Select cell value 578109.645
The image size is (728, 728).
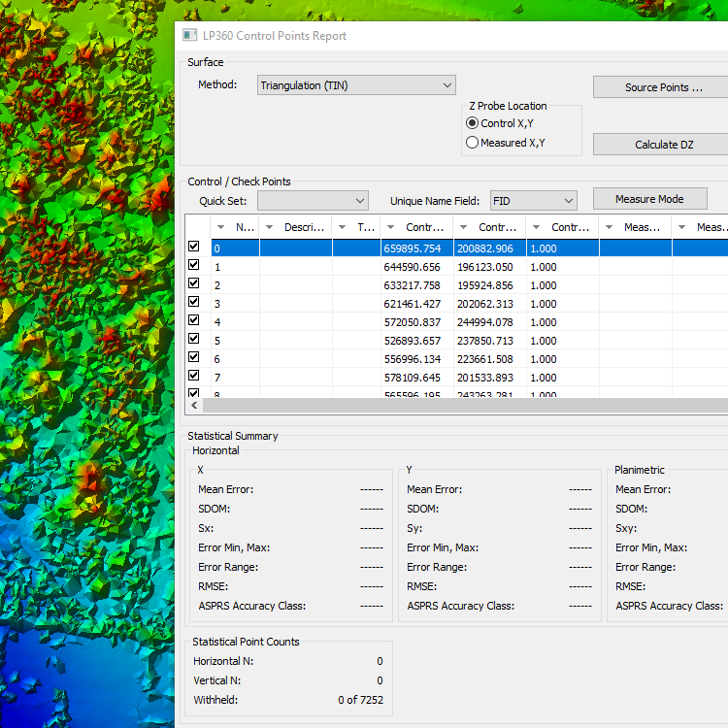click(413, 378)
